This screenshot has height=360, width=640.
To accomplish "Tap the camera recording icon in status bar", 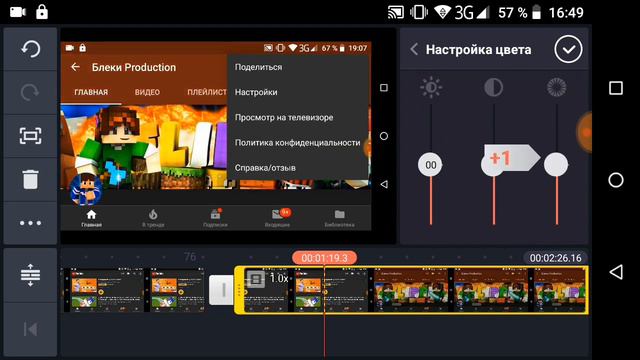I will [18, 12].
